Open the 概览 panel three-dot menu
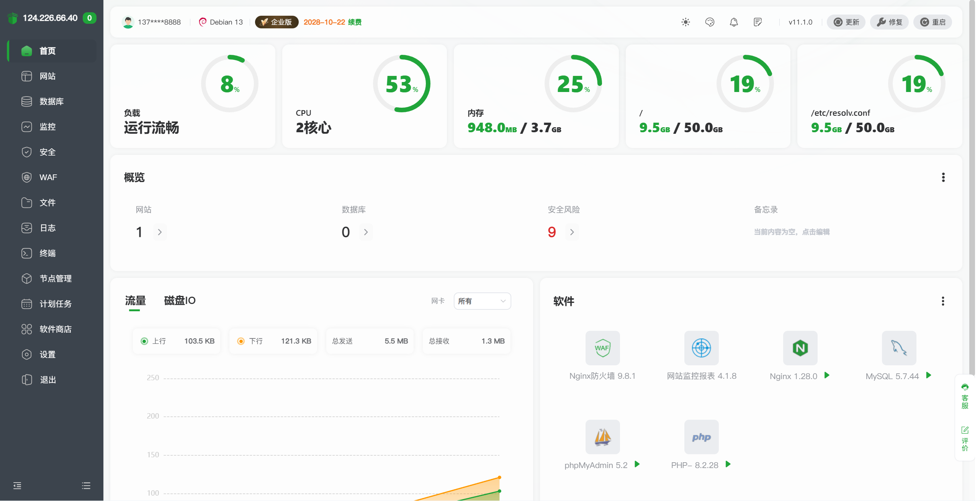Viewport: 980px width, 501px height. click(x=943, y=177)
